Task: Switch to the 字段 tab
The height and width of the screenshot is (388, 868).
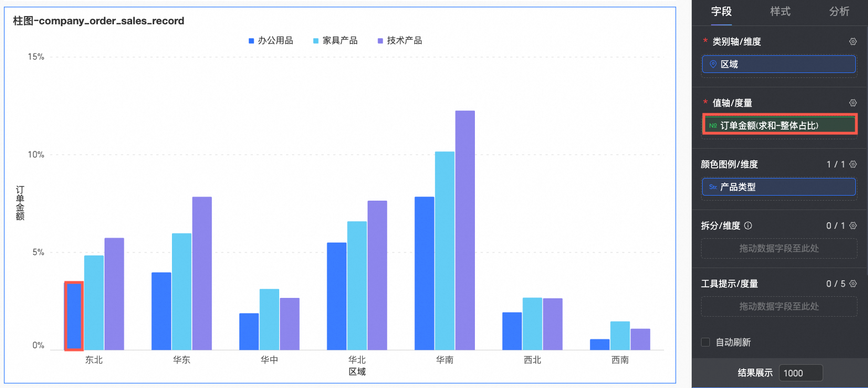Action: coord(721,12)
